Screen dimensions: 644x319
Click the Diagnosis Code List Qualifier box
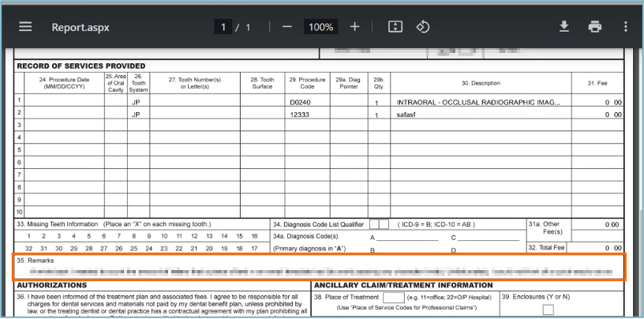pos(380,224)
